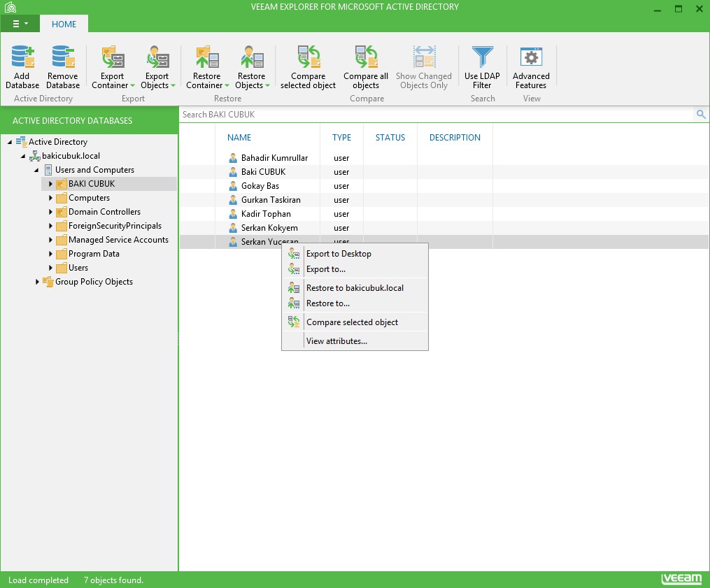Screen dimensions: 710x588
Task: Click the Remove Database icon
Action: tap(63, 57)
